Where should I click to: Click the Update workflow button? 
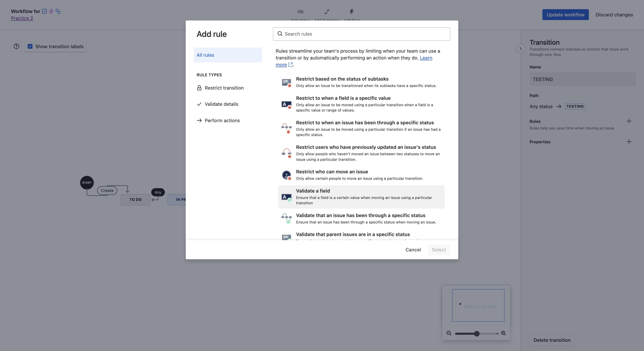pos(565,15)
